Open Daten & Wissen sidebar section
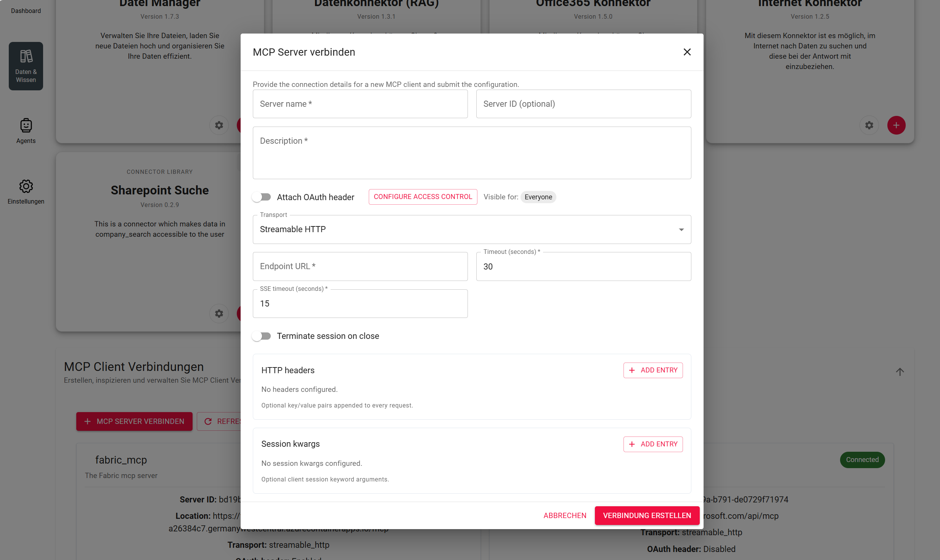The image size is (940, 560). [x=26, y=66]
